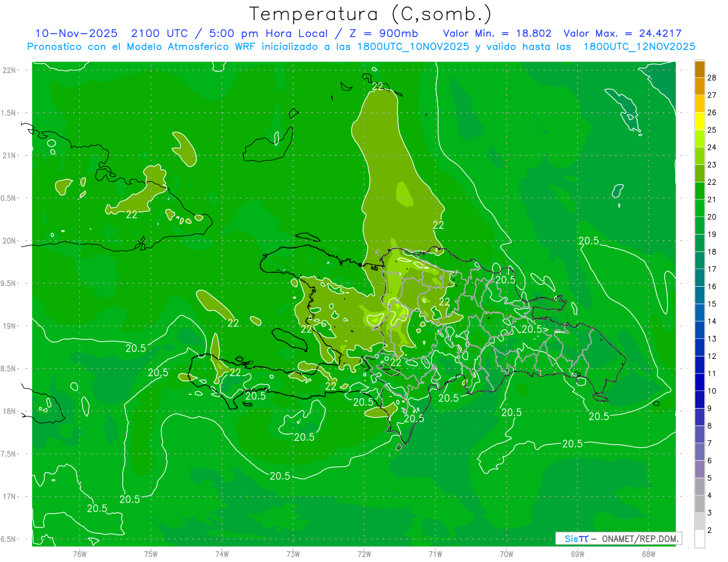Click the "69W" longitude axis label
This screenshot has width=728, height=562.
(x=578, y=554)
